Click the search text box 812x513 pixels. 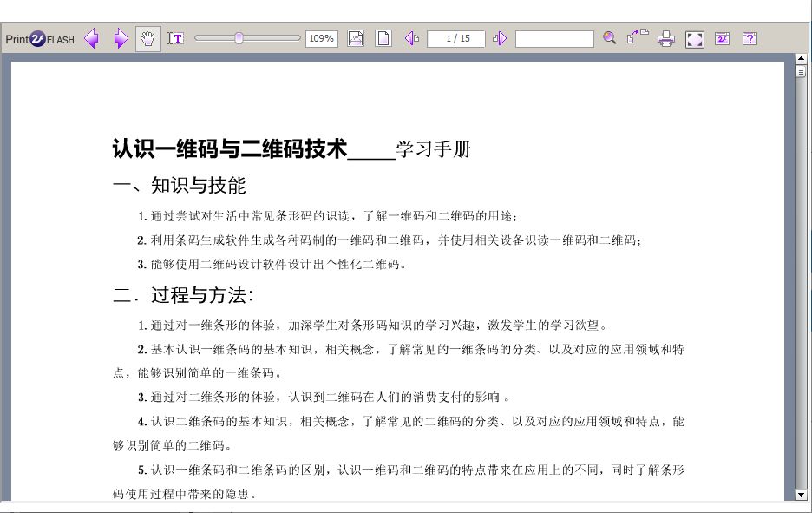pyautogui.click(x=554, y=39)
